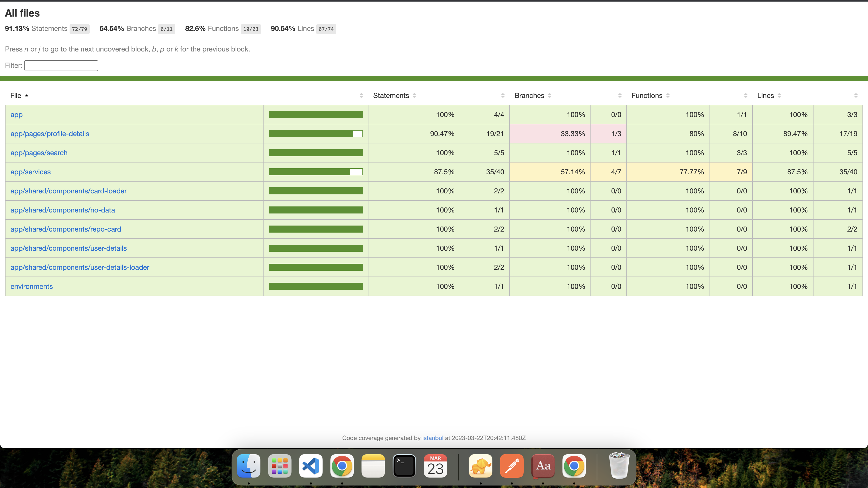
Task: Open Postman from the dock
Action: 512,466
